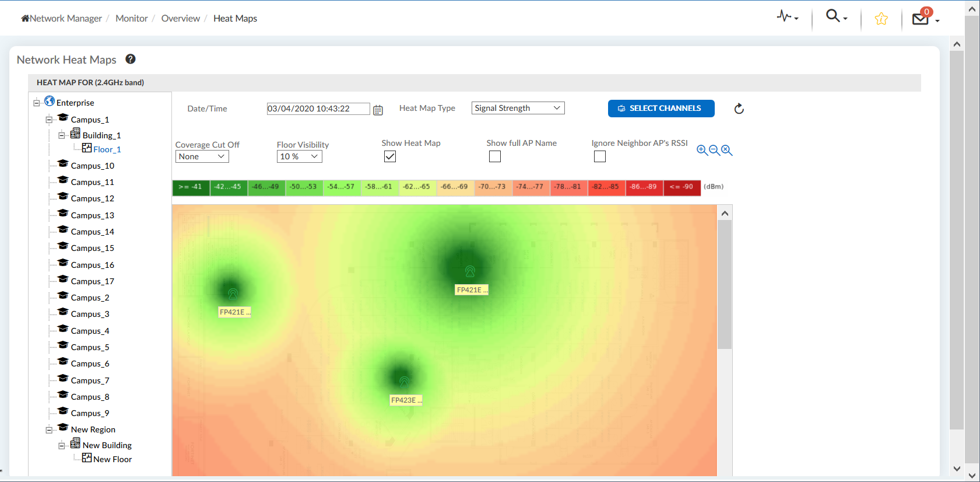Viewport: 980px width, 482px height.
Task: Click the New Region campus icon
Action: [63, 427]
